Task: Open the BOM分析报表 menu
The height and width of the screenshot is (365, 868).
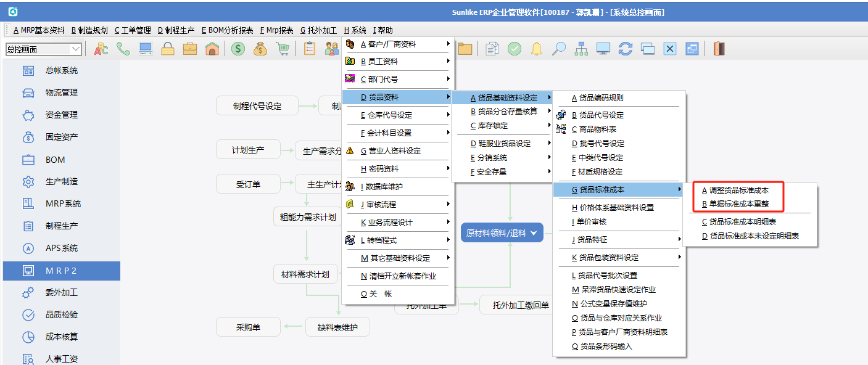Action: pyautogui.click(x=227, y=30)
